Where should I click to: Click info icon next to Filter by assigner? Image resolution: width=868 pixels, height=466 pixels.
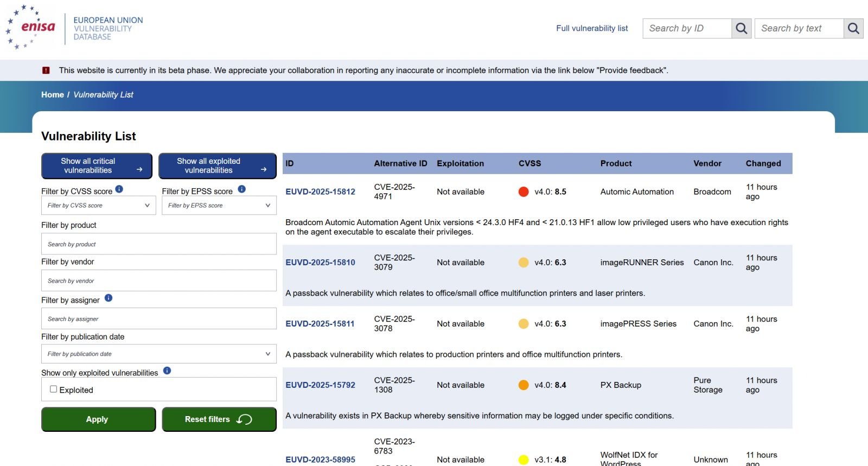[108, 298]
